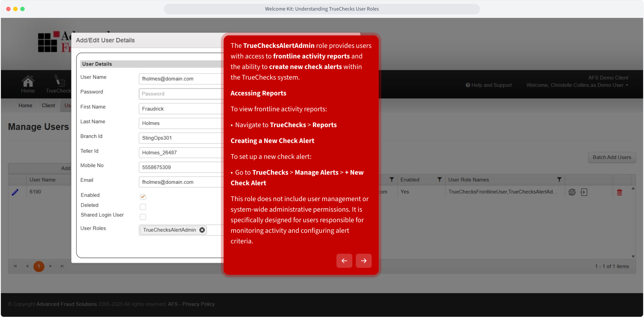Jump to the first page of the users grid
Viewport: 644px width, 317px height.
coord(15,266)
